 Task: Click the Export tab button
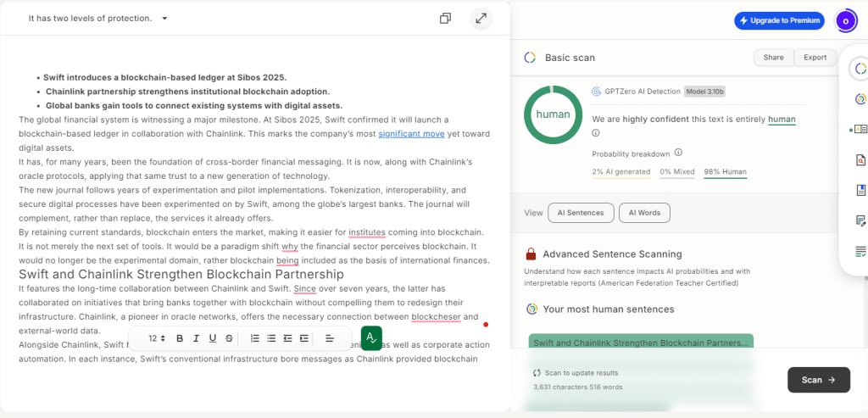pyautogui.click(x=815, y=58)
